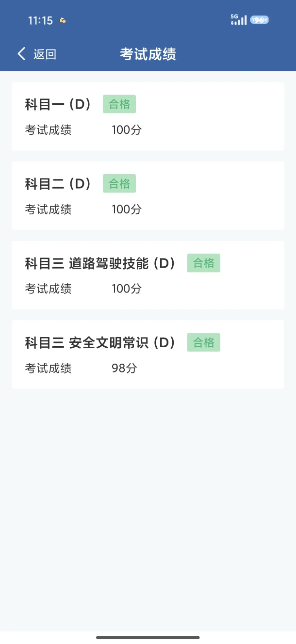Tap the 返回 back text

point(45,54)
